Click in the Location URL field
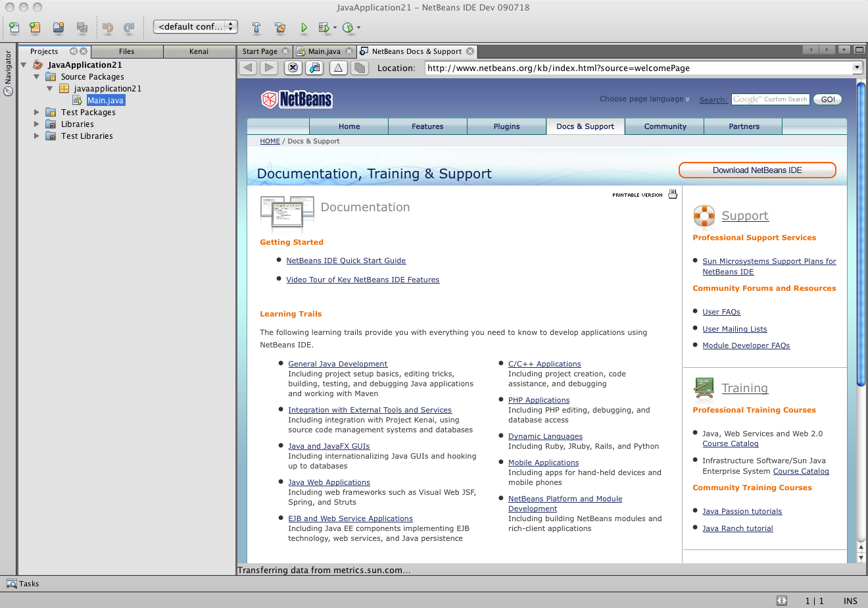 (638, 68)
